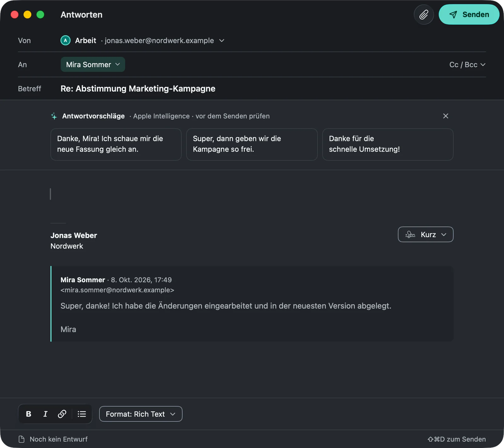Expand the Cc / Bcc fields

pos(467,65)
